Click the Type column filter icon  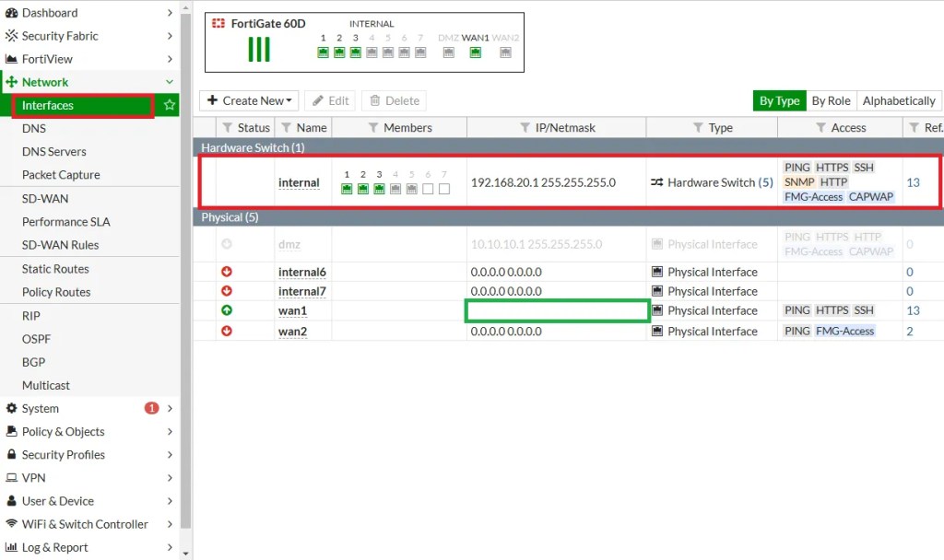(698, 127)
